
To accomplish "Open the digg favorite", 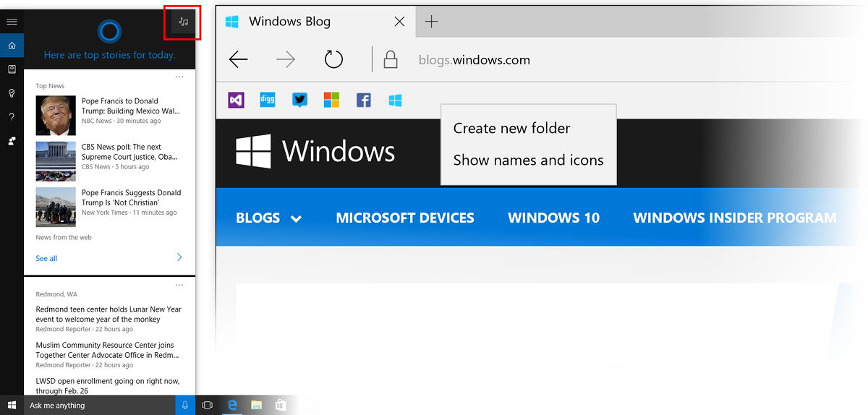I will [x=268, y=100].
